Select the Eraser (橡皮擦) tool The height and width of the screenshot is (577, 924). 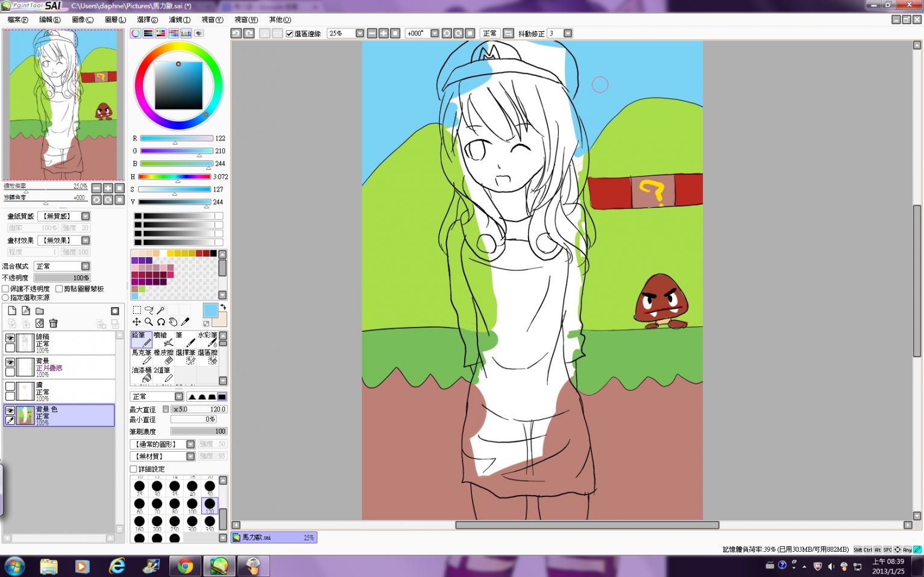click(163, 357)
